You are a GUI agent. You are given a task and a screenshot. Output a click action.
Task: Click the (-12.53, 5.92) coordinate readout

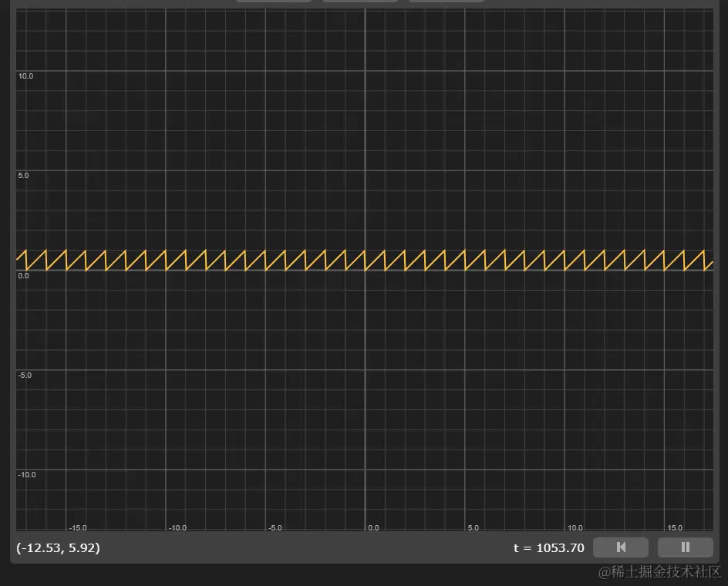[x=58, y=548]
